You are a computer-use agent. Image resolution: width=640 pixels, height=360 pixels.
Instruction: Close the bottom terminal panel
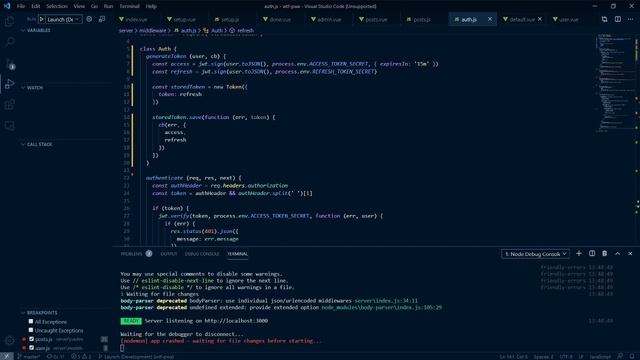click(x=630, y=253)
